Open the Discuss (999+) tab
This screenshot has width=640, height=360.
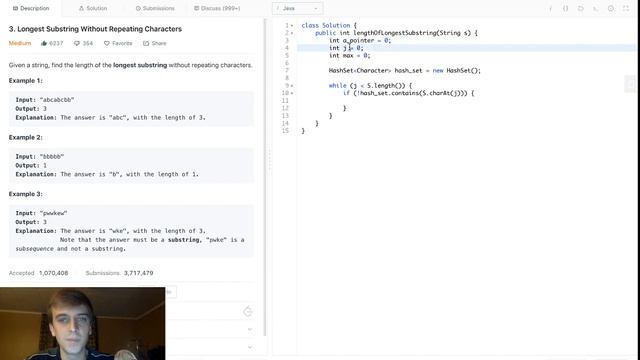click(x=217, y=8)
